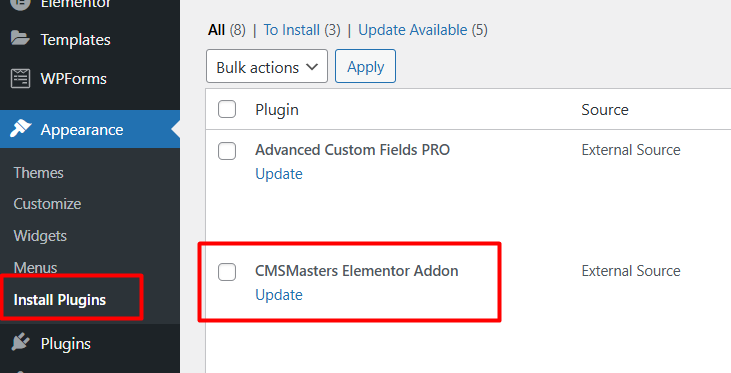Show Update Available plugins filter
731x373 pixels.
point(422,30)
